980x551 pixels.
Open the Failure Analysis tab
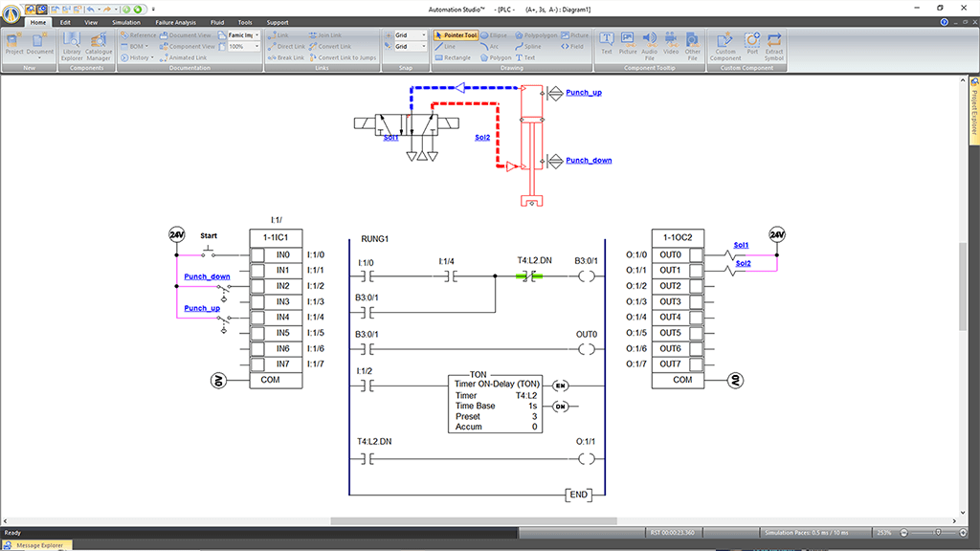click(x=175, y=22)
